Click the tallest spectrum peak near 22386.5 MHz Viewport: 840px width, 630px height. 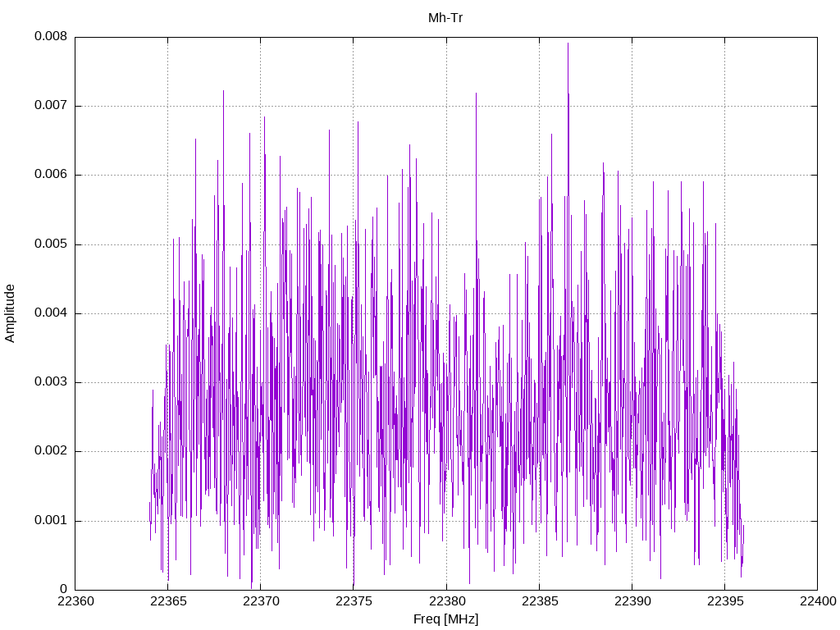[568, 44]
